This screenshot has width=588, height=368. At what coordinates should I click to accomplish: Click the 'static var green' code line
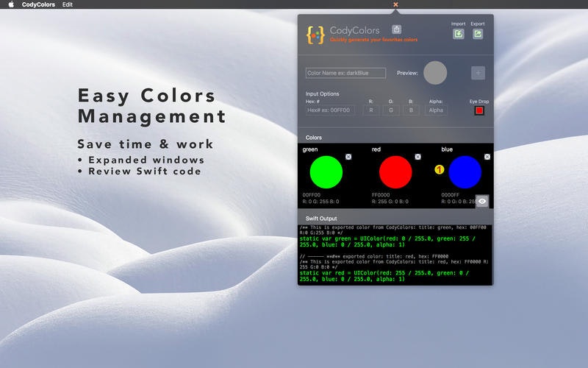388,241
